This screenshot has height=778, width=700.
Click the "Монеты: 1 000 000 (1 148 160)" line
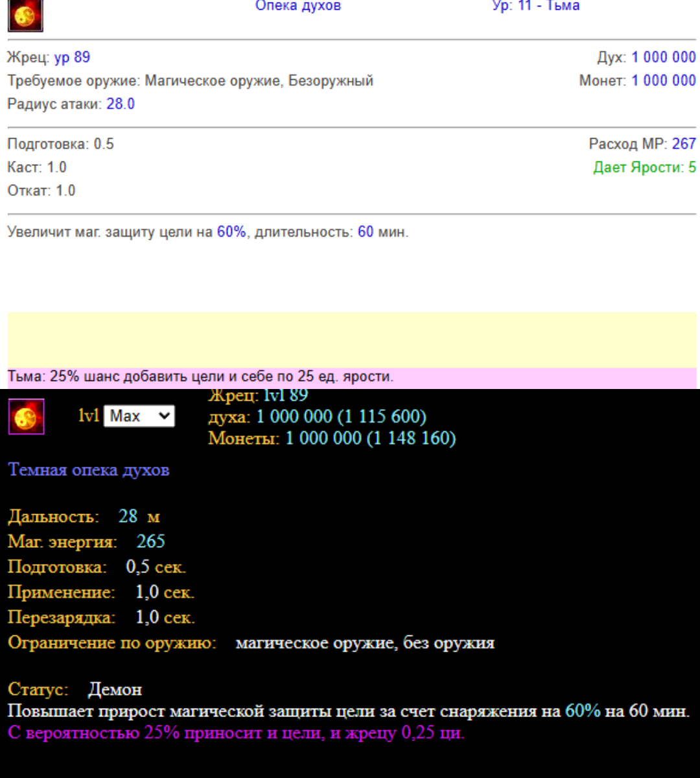(x=332, y=439)
